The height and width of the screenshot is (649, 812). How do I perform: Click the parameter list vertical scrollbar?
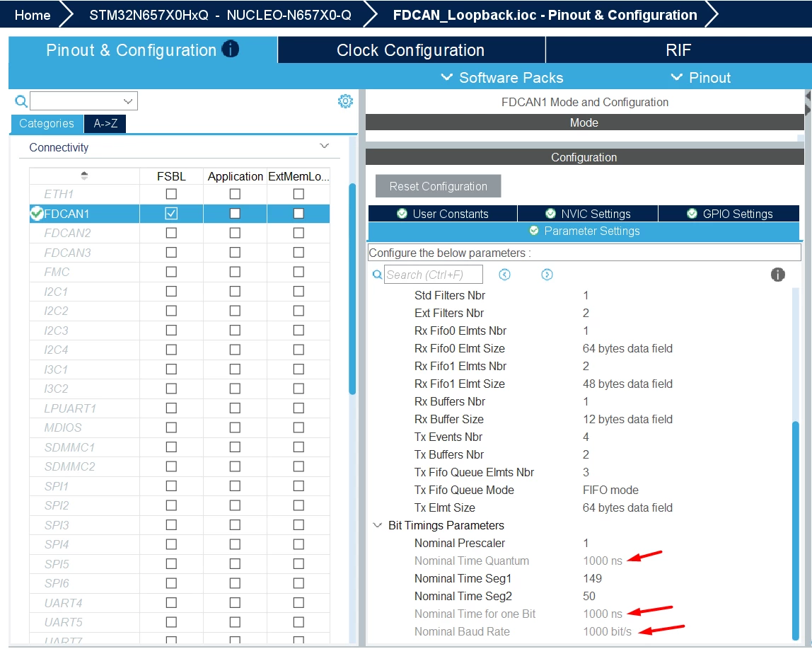tap(796, 531)
